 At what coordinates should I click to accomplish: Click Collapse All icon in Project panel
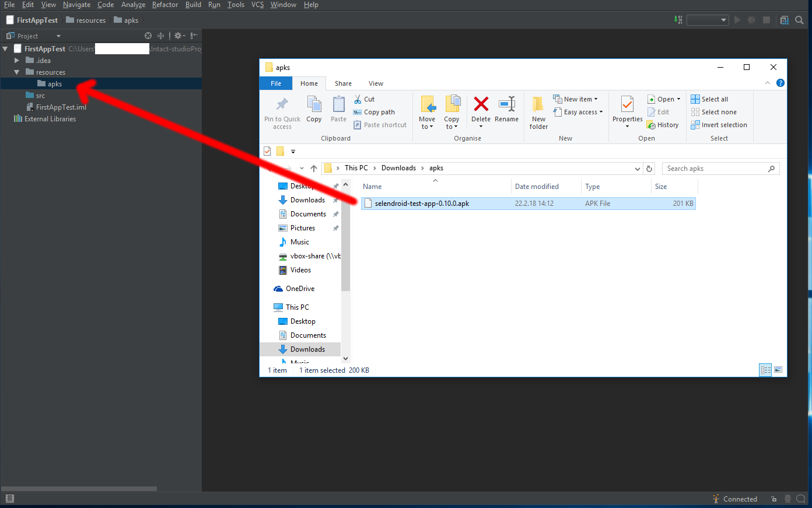[x=160, y=36]
